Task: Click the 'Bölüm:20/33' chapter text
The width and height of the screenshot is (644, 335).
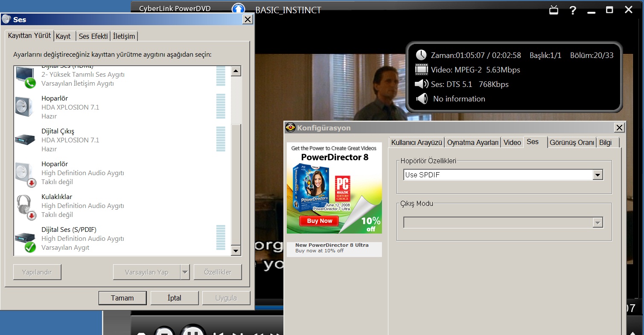Action: [592, 55]
